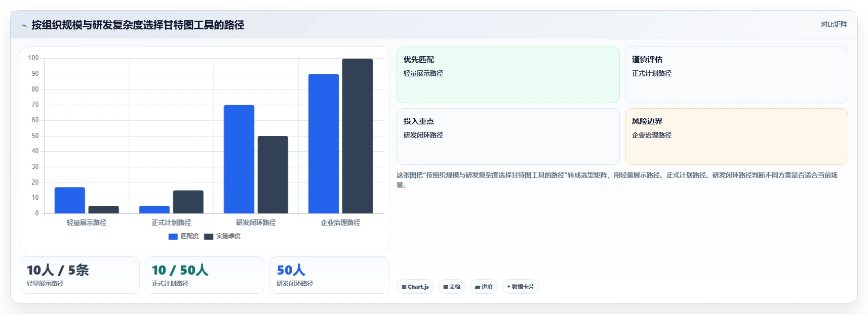Click the 10人 / 5条 stat card
Screen dimensions: 868x314
point(80,275)
